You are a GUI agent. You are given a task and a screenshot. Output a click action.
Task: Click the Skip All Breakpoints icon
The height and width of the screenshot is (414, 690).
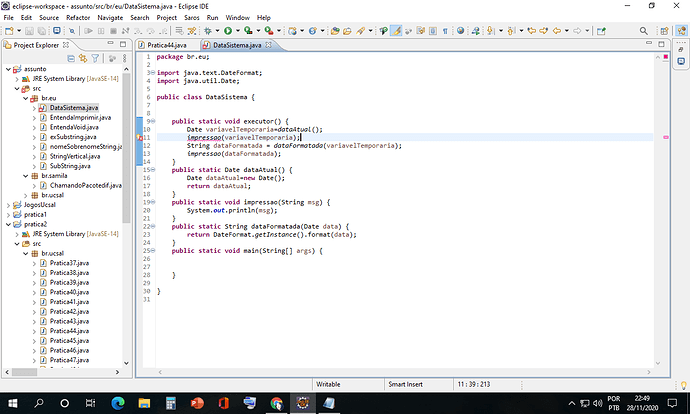[72, 31]
